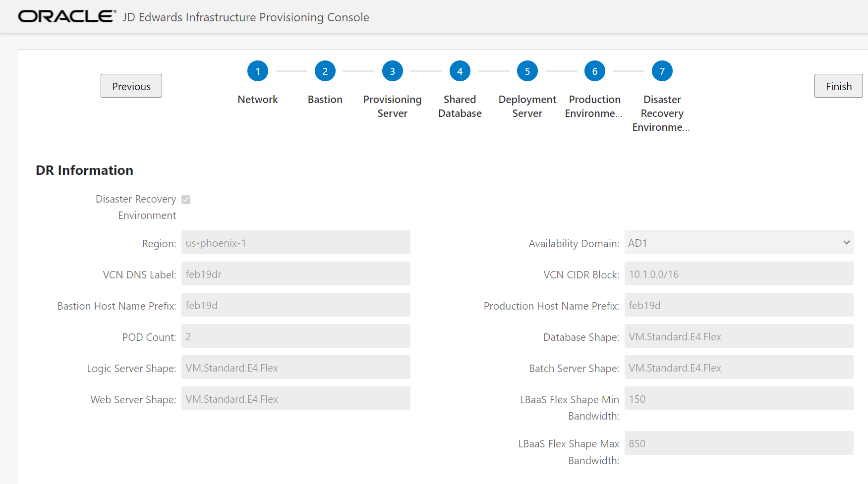Select the Deployment Server step circle

tap(527, 71)
